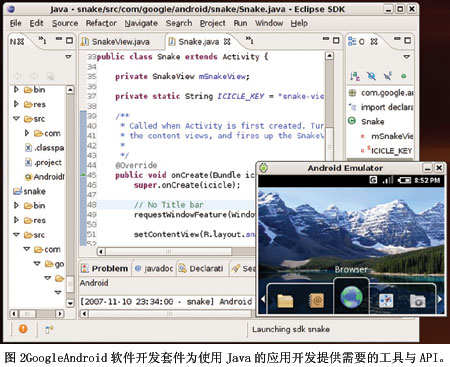
Task: Click the console horizontal scrollbar thumb
Action: [x=170, y=314]
